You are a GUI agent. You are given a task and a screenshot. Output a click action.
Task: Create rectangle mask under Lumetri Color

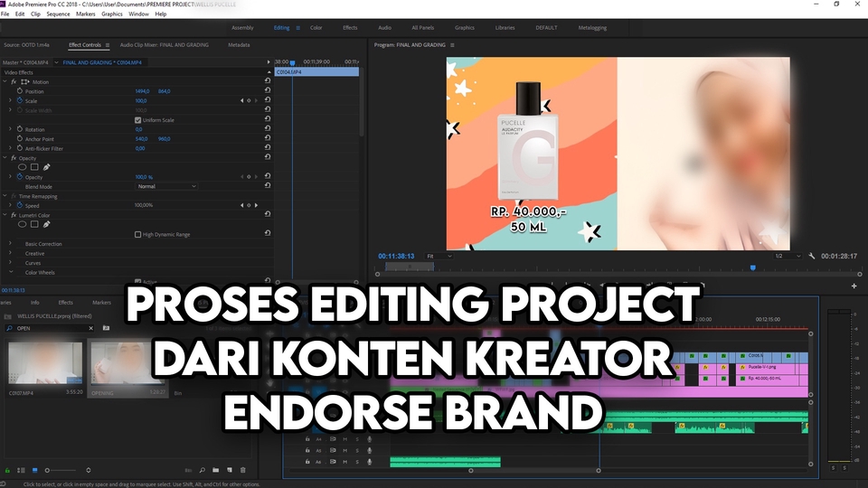pyautogui.click(x=34, y=225)
